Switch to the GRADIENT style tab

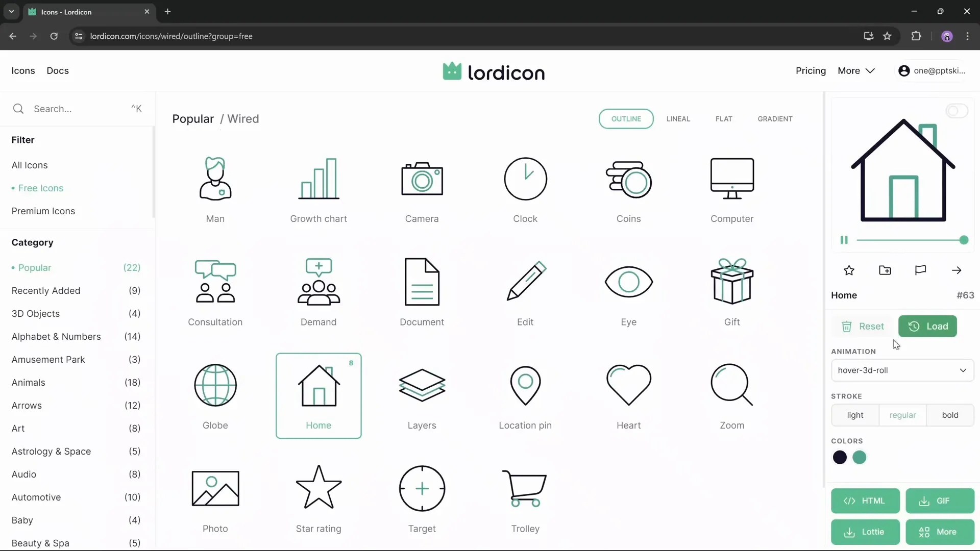tap(774, 119)
